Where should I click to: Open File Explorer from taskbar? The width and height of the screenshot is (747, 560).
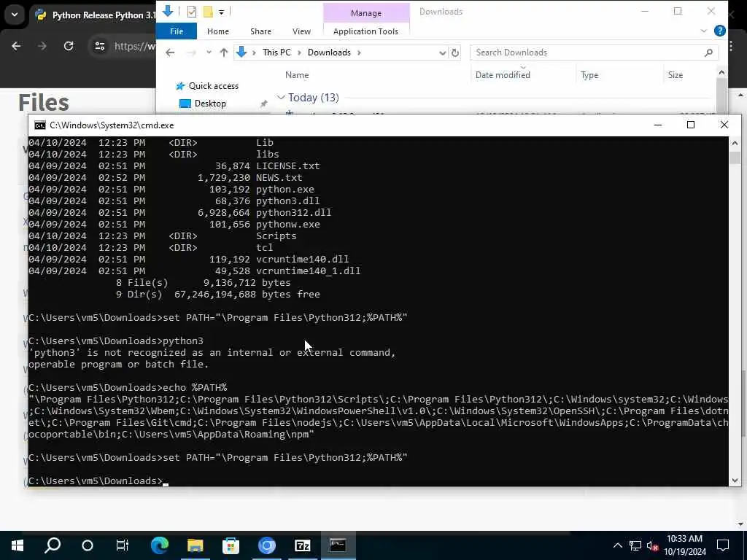click(x=196, y=545)
